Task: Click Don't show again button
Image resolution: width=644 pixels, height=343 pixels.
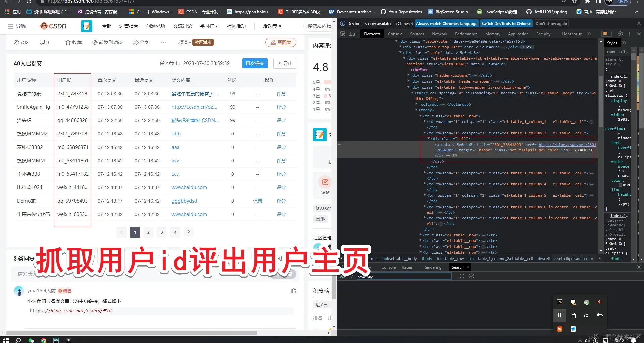Action: click(x=551, y=24)
